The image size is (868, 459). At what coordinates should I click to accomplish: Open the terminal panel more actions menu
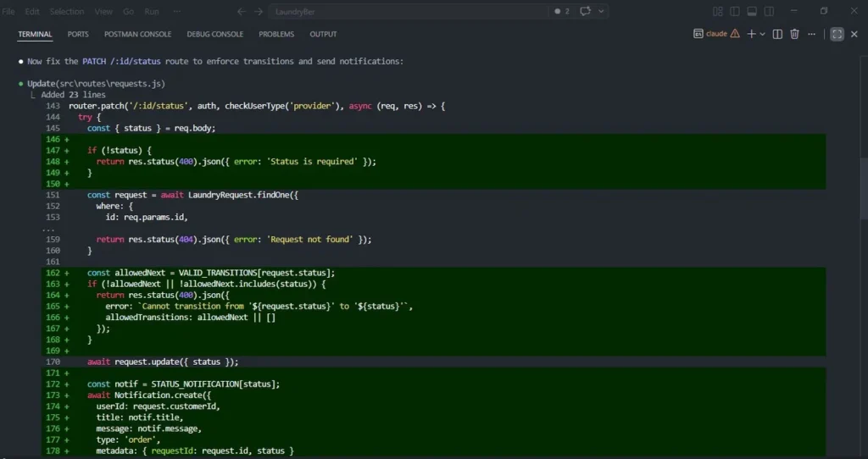pyautogui.click(x=811, y=34)
